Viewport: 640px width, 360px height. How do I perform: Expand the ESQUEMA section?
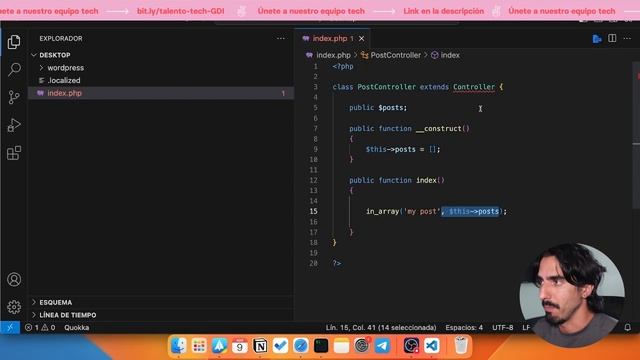coord(56,302)
